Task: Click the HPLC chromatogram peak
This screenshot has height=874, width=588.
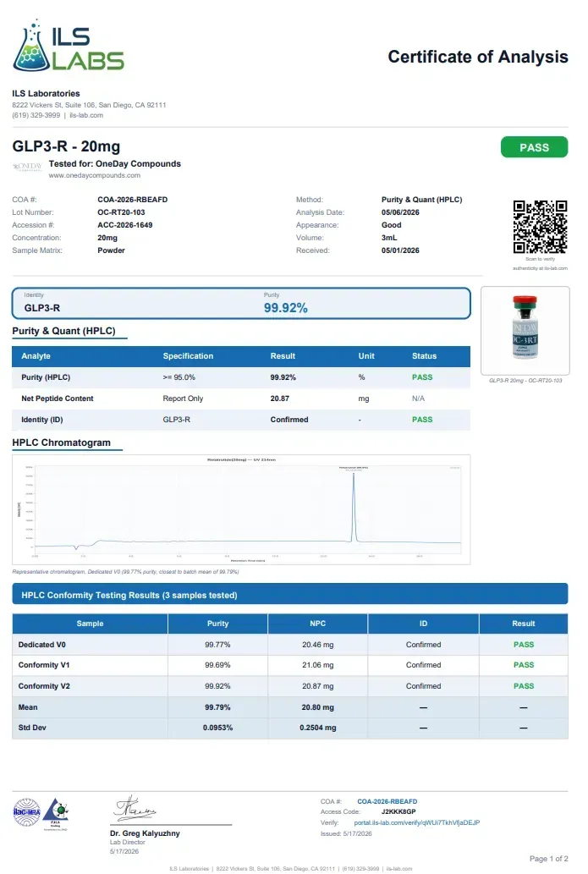Action: pyautogui.click(x=354, y=506)
